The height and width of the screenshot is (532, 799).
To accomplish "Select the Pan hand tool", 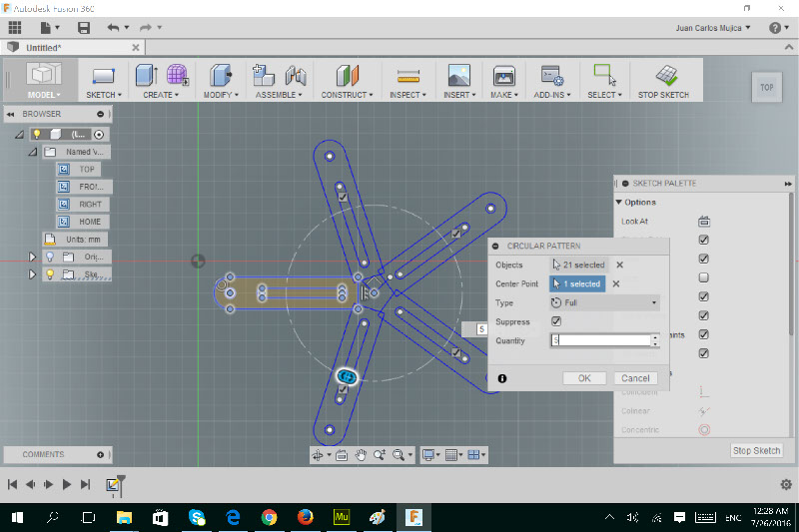I will [x=361, y=455].
